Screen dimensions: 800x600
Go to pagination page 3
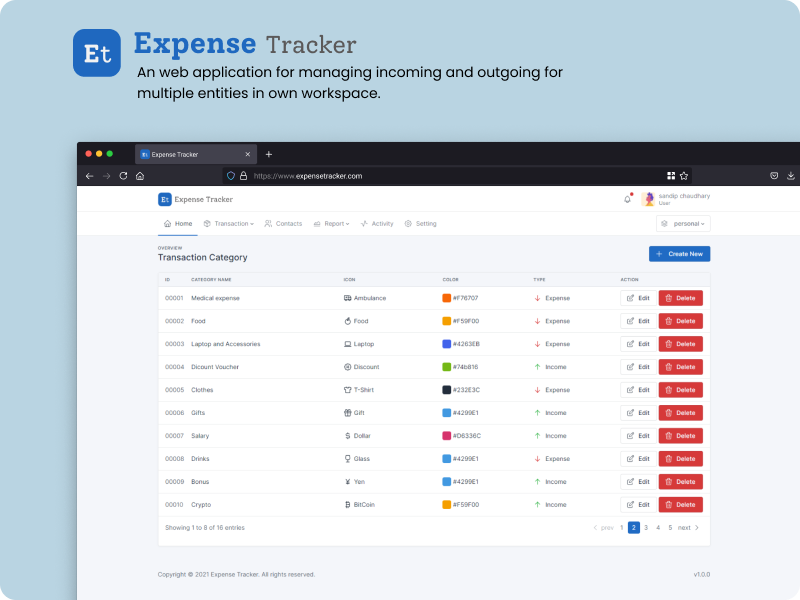coord(645,527)
